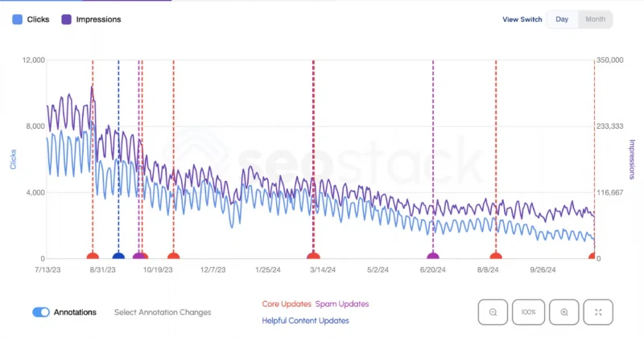Toggle the Annotations switch off
Viewport: 644px width, 338px height.
point(41,312)
